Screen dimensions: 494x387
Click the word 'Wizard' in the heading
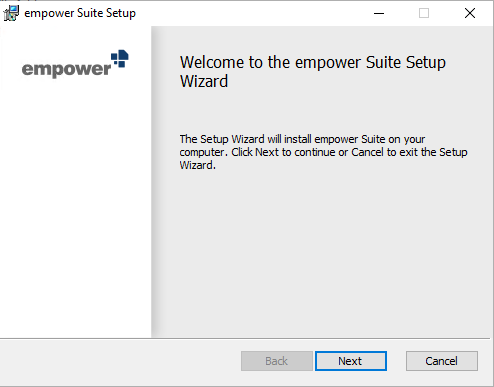pos(204,81)
